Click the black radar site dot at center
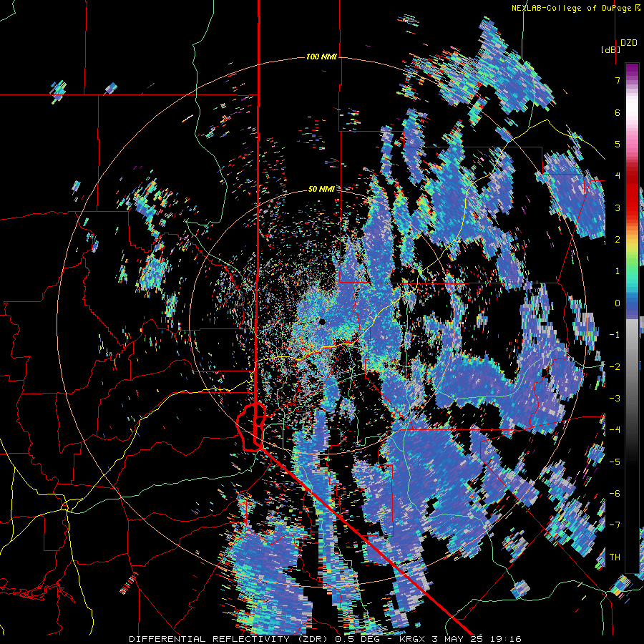The image size is (644, 644). click(323, 322)
